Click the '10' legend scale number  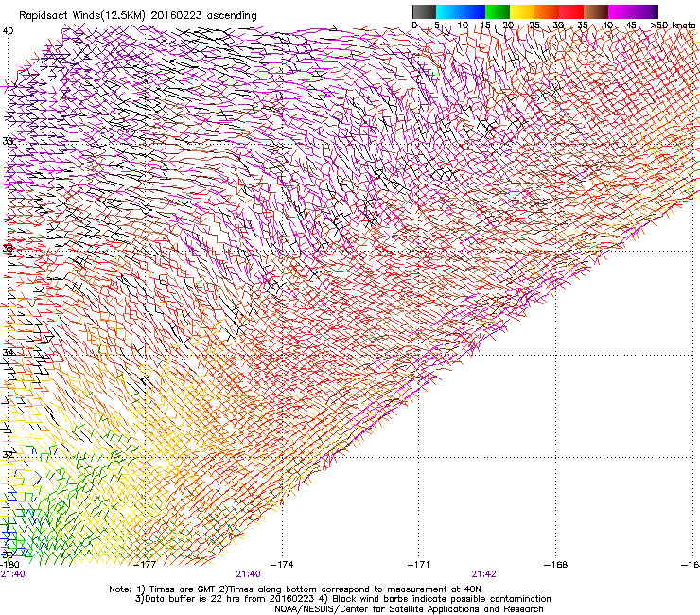[x=463, y=25]
